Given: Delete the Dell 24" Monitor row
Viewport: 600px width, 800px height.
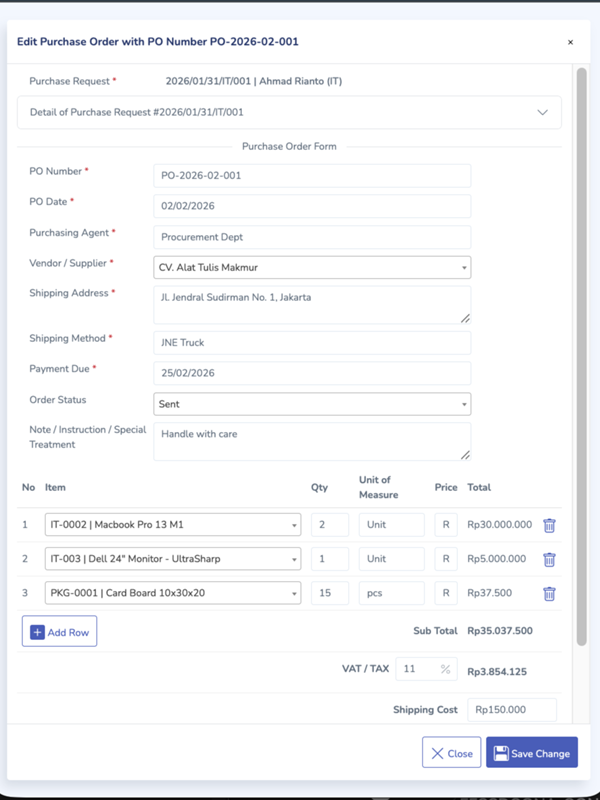Looking at the screenshot, I should click(549, 559).
